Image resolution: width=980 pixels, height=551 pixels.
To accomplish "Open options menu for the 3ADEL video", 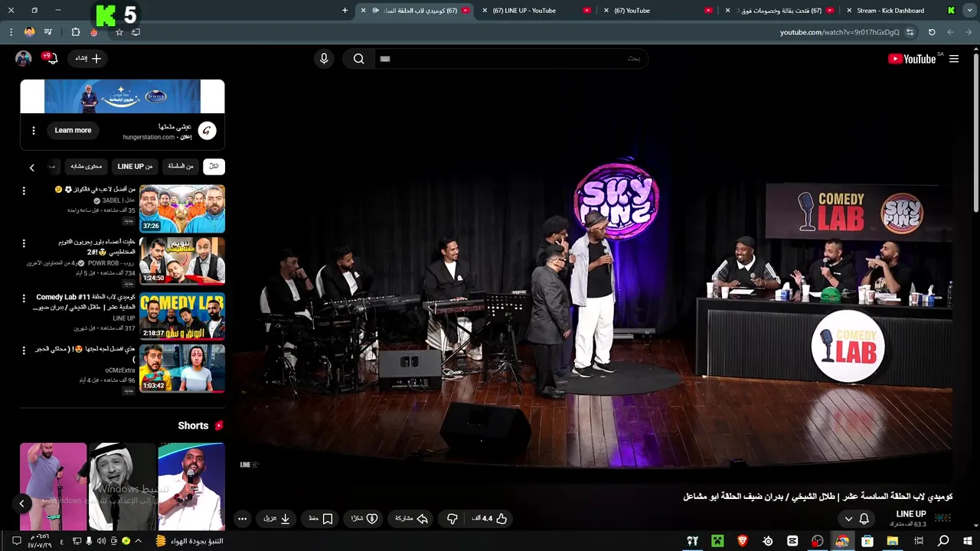I will (x=24, y=190).
